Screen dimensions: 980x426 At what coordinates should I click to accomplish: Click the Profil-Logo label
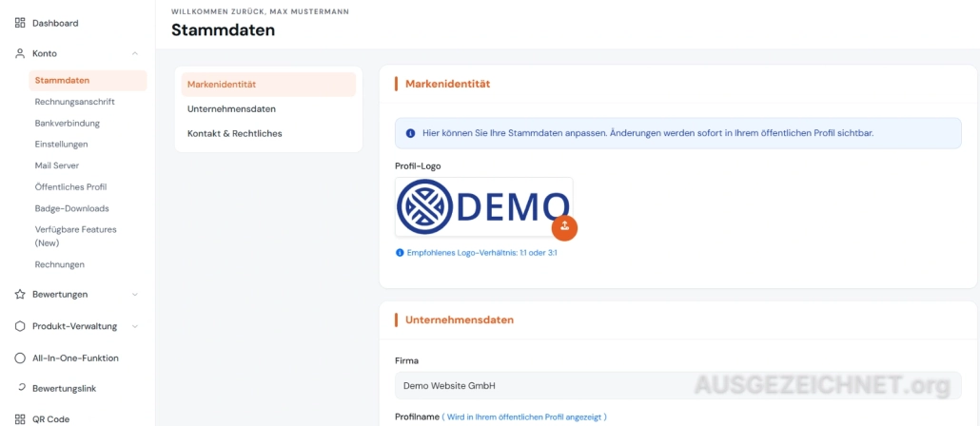[418, 166]
